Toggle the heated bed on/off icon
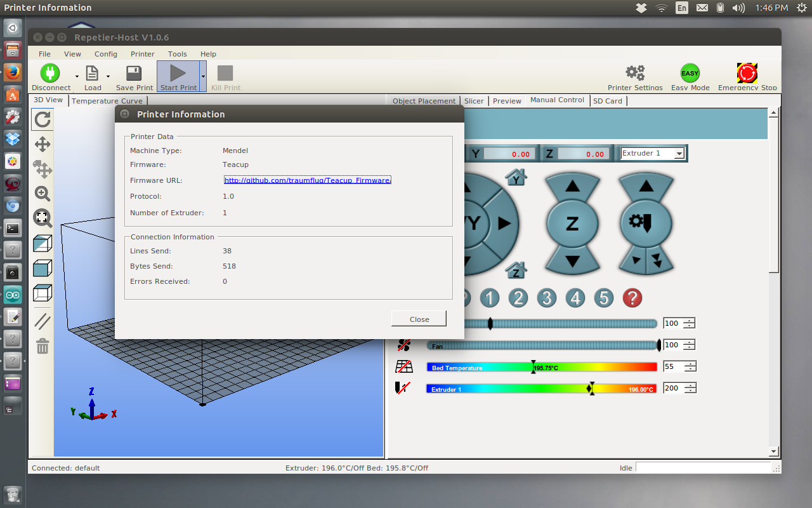 [x=403, y=366]
